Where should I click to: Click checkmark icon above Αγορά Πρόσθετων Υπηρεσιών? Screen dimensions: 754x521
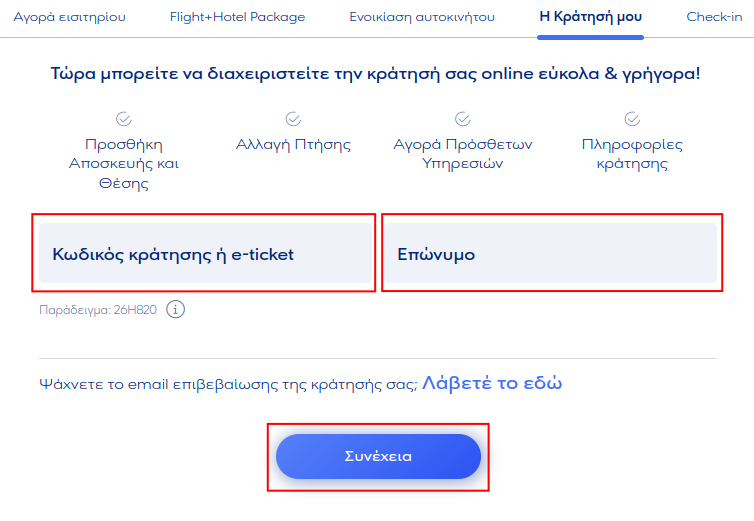click(x=463, y=119)
